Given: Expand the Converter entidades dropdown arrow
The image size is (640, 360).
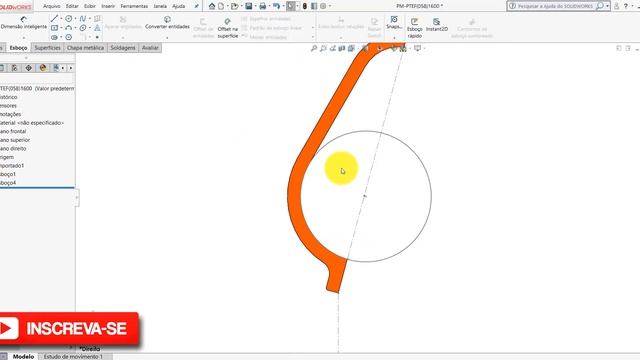Looking at the screenshot, I should click(167, 38).
